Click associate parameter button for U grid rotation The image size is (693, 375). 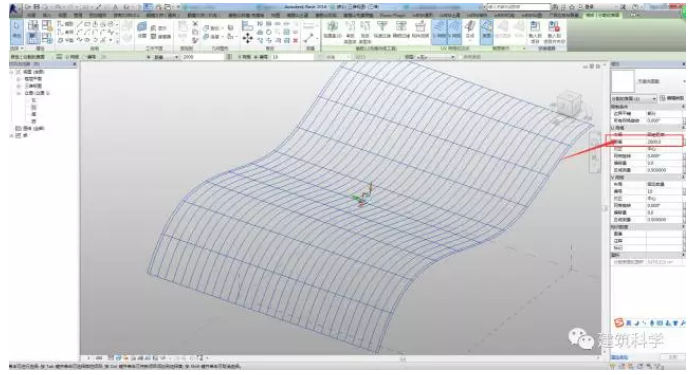684,156
